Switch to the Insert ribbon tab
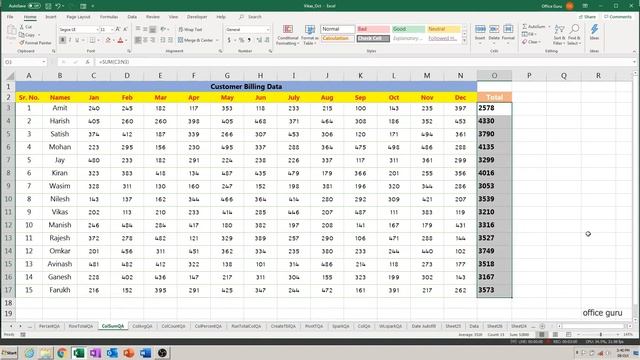The height and width of the screenshot is (360, 640). coord(51,17)
